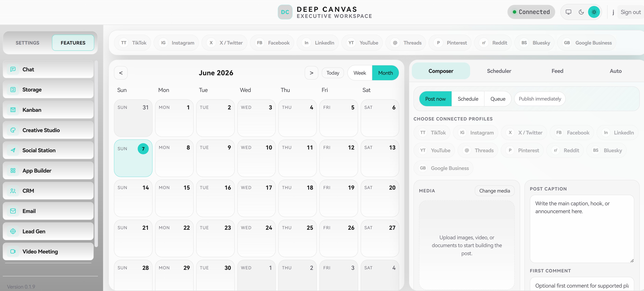
Task: Click the Lead Gen target icon
Action: pyautogui.click(x=13, y=231)
